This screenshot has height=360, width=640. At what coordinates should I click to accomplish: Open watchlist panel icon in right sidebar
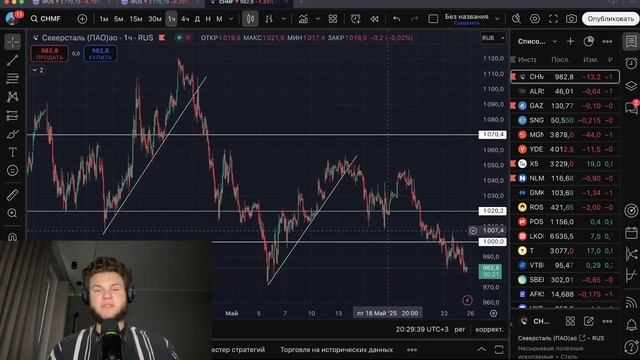[x=631, y=42]
